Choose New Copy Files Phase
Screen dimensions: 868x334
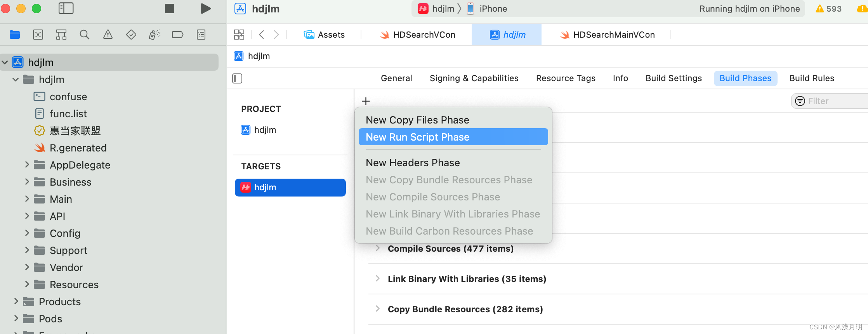453,120
